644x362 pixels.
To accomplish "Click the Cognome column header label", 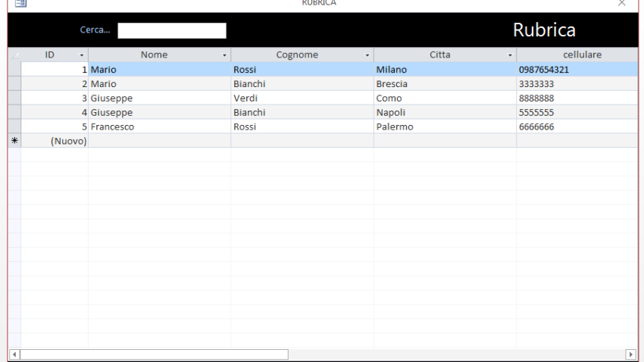I will tap(297, 55).
